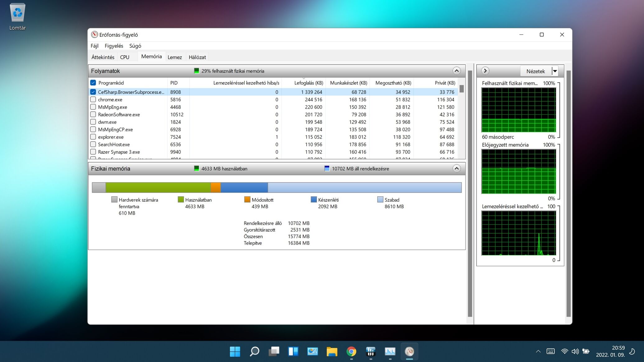This screenshot has width=644, height=362.
Task: Click the volume speaker tray icon
Action: tap(575, 351)
